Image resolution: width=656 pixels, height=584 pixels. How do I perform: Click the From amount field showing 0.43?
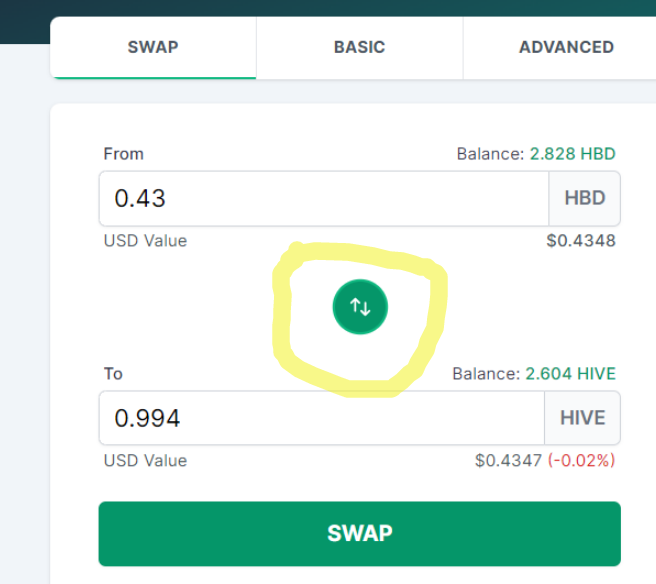[324, 198]
